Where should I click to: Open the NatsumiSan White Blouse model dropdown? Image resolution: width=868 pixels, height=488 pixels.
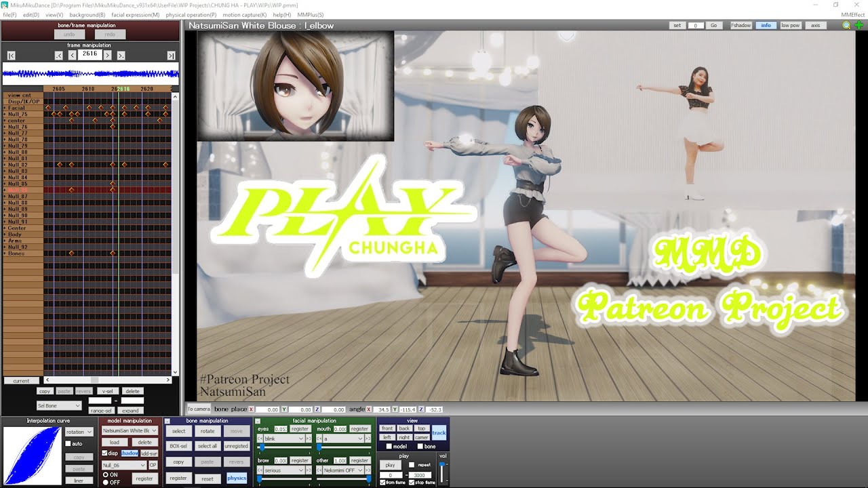click(x=130, y=430)
